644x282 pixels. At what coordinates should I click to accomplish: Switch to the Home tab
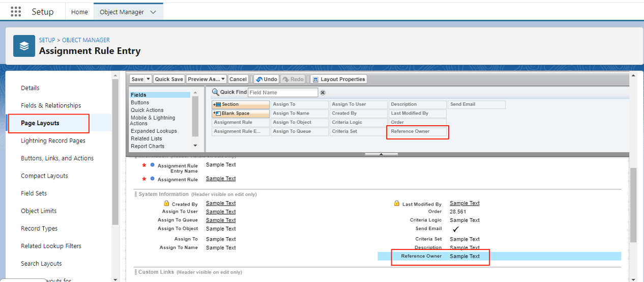click(x=79, y=12)
